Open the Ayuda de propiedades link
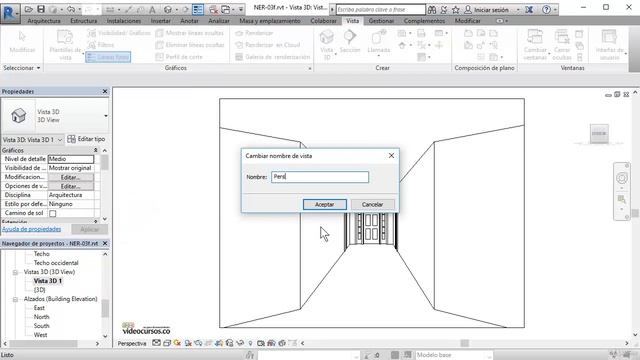The width and height of the screenshot is (640, 360). [x=31, y=229]
